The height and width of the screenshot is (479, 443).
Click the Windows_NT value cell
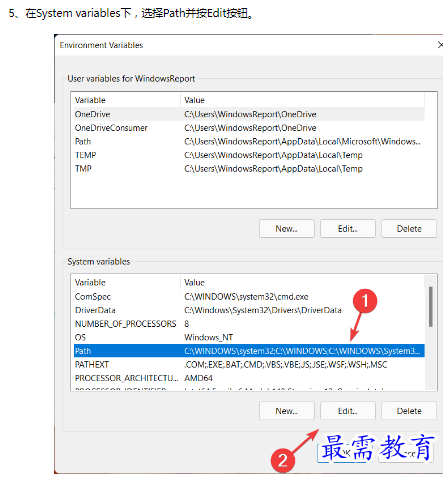[x=209, y=337]
